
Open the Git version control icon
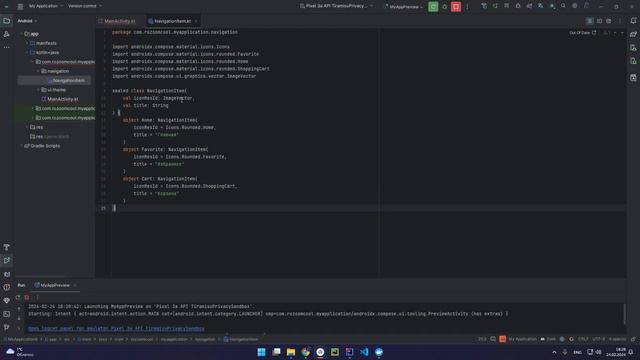pyautogui.click(x=7, y=327)
